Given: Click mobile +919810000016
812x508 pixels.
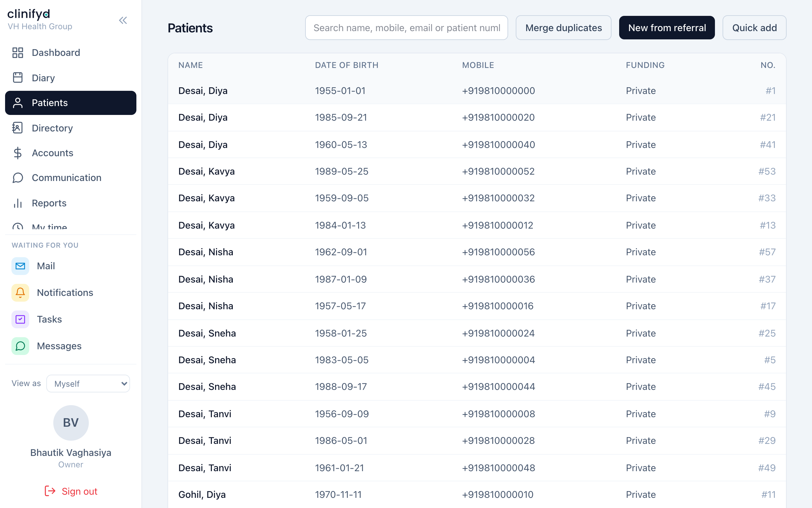Looking at the screenshot, I should (x=498, y=306).
